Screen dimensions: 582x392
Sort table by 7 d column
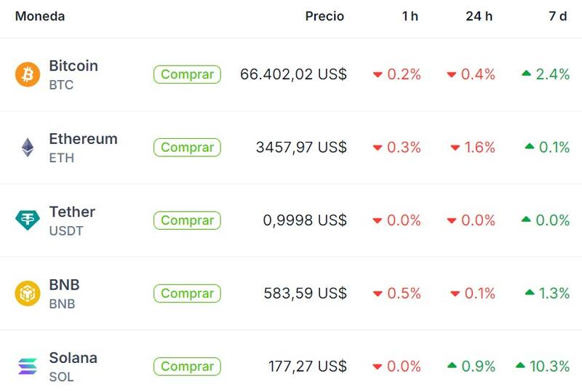557,16
